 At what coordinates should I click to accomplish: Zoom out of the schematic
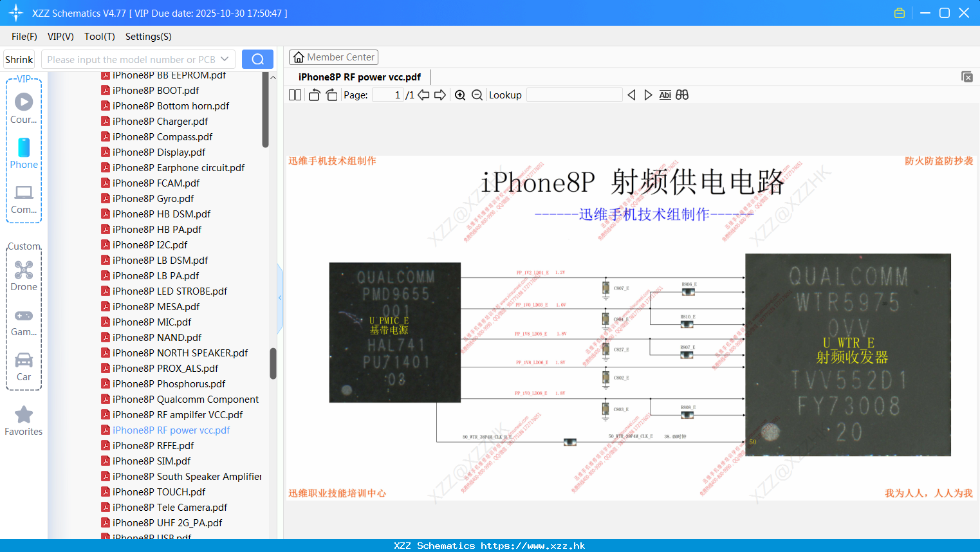pos(477,95)
